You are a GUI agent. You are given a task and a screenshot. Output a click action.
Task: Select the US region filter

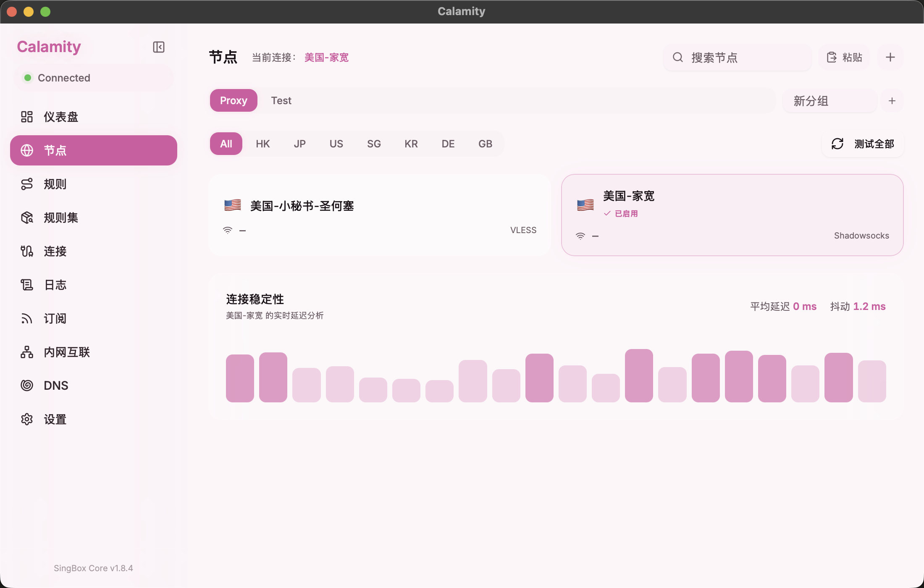pos(336,144)
